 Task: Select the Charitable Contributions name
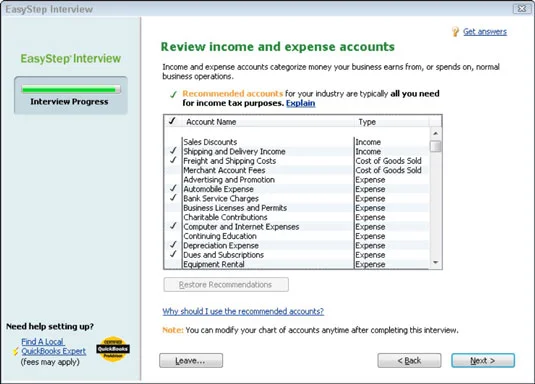tap(225, 217)
